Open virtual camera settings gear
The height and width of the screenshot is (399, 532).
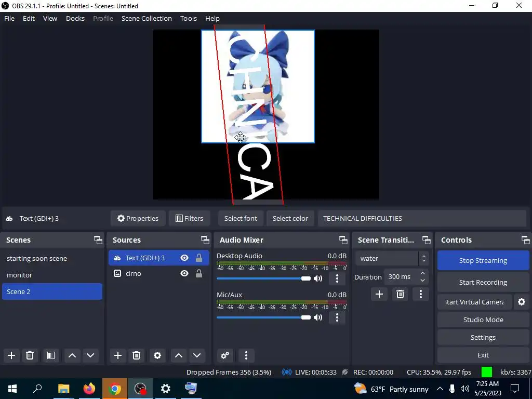click(522, 302)
